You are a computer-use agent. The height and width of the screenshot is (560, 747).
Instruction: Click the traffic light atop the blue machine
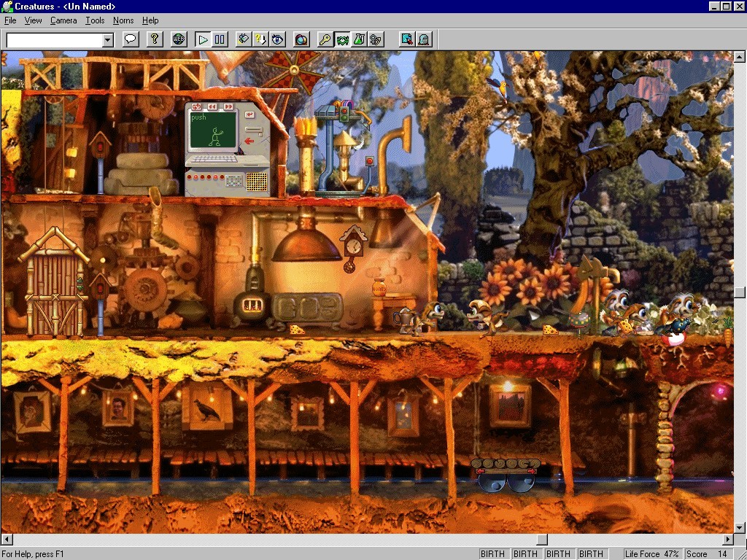[x=344, y=114]
